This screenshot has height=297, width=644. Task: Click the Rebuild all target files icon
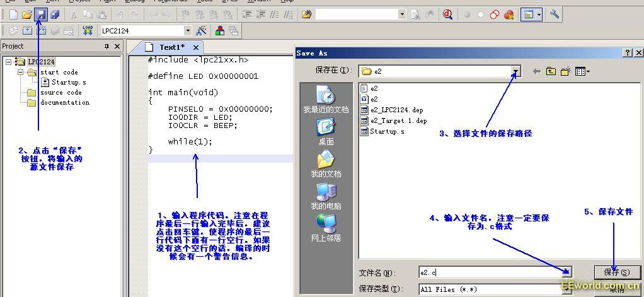[41, 30]
